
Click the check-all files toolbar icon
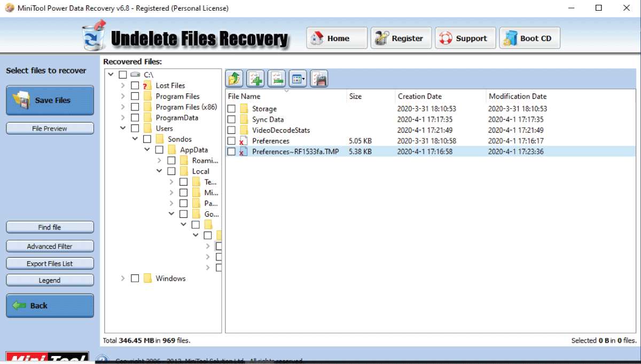point(255,78)
